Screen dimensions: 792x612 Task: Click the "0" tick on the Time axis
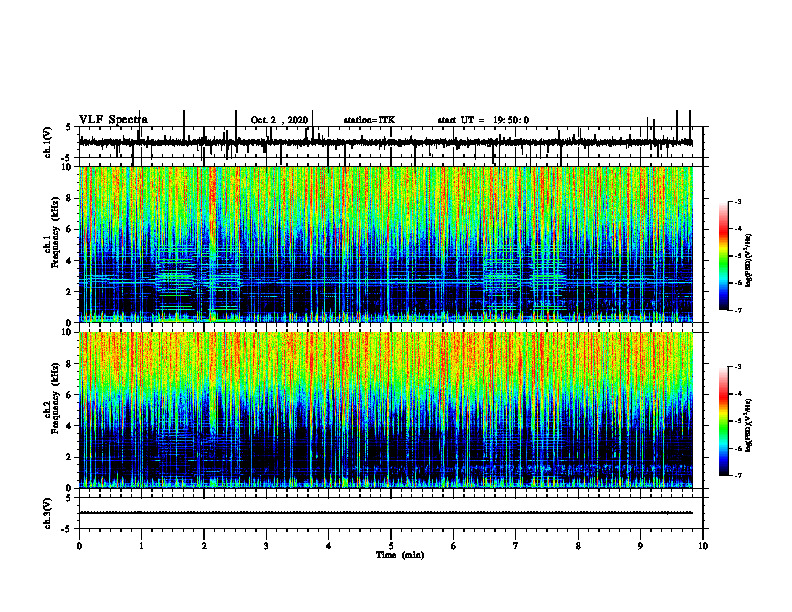pos(79,546)
